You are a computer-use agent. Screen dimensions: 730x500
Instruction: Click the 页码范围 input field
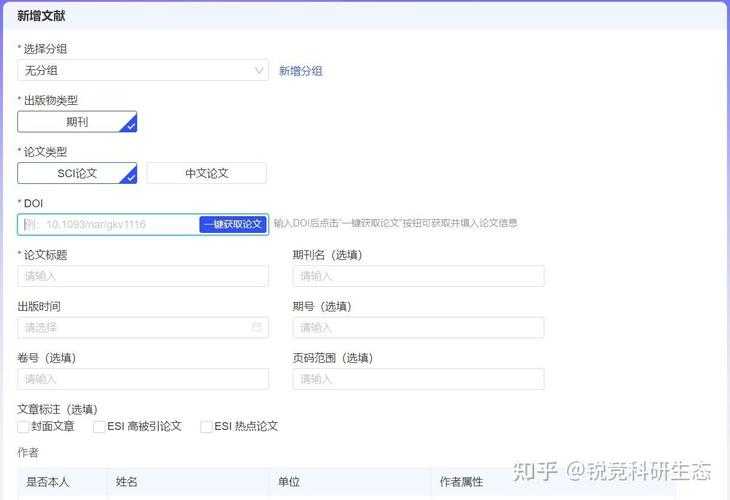419,379
